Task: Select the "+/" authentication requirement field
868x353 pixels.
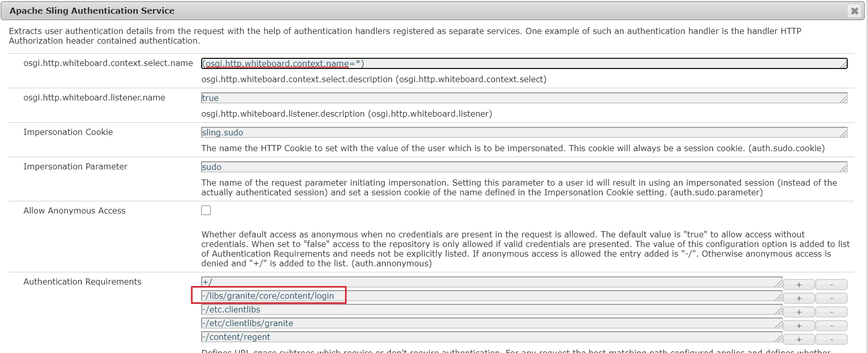Action: pos(492,282)
